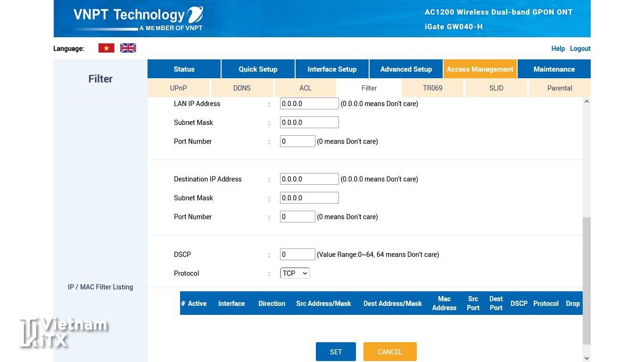Select the ACL sub-tab
This screenshot has height=362, width=644.
[305, 88]
